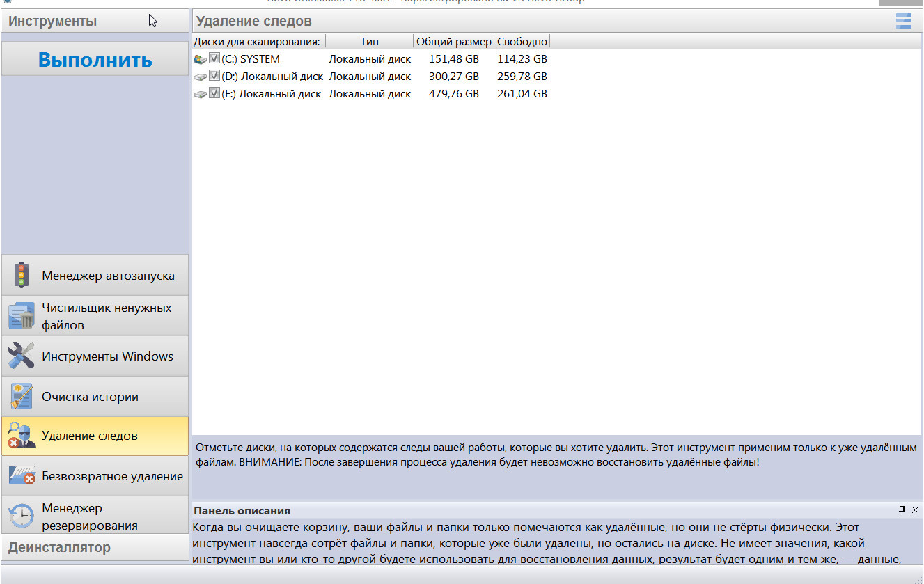This screenshot has height=584, width=924.
Task: Uncheck the (C:) SYSTEM drive checkbox
Action: click(x=214, y=58)
